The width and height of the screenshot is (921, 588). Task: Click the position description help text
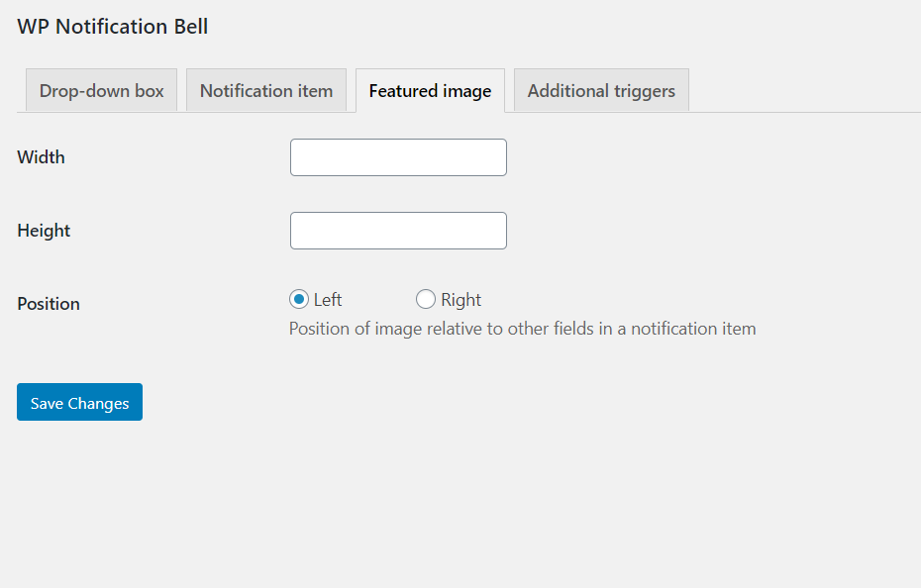523,329
